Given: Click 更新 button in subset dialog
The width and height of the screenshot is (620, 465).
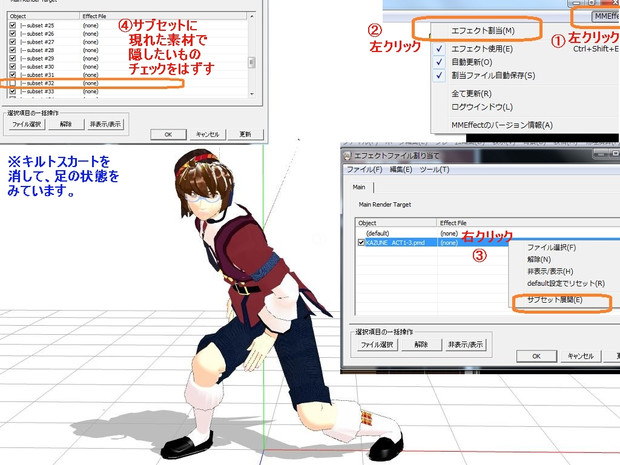Looking at the screenshot, I should point(245,134).
